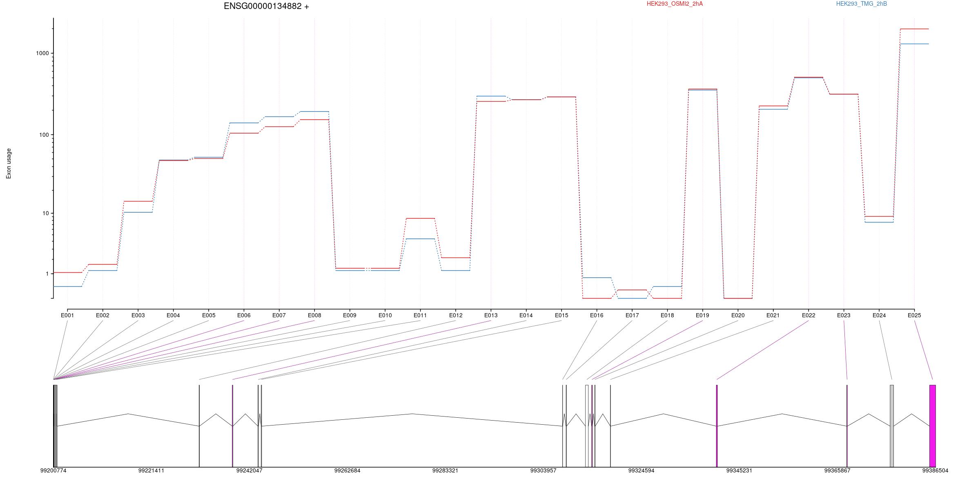Click the y-axis tick label 100

[44, 135]
